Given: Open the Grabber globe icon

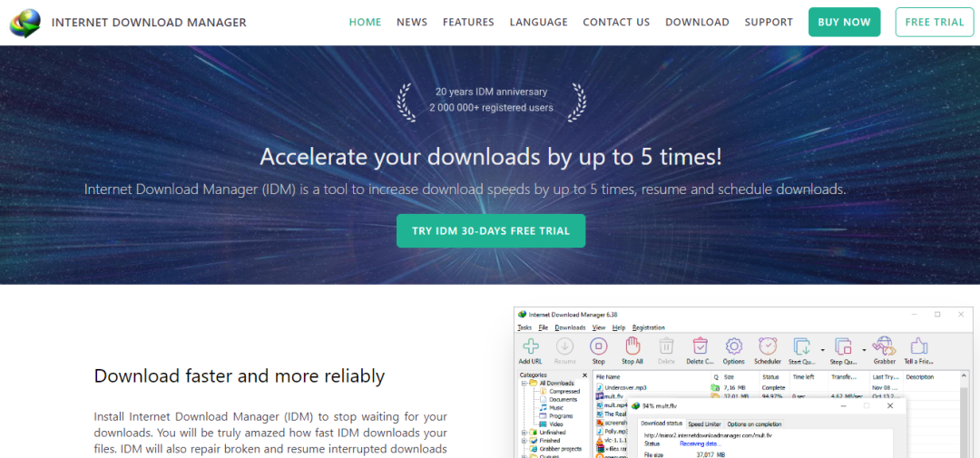Looking at the screenshot, I should (x=885, y=346).
